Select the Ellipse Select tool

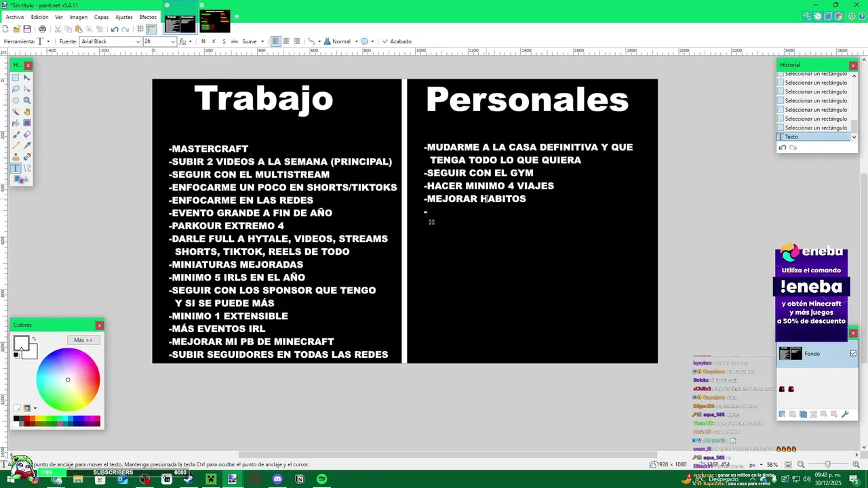coord(16,100)
